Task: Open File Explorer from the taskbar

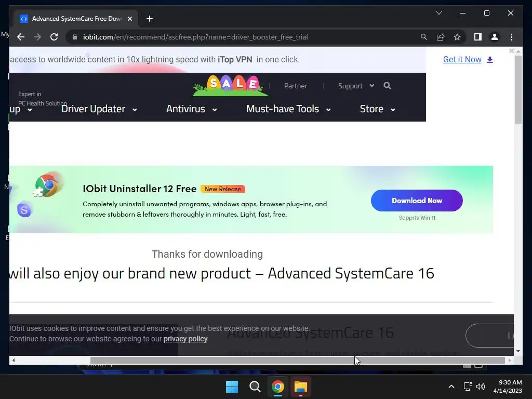Action: coord(301,387)
